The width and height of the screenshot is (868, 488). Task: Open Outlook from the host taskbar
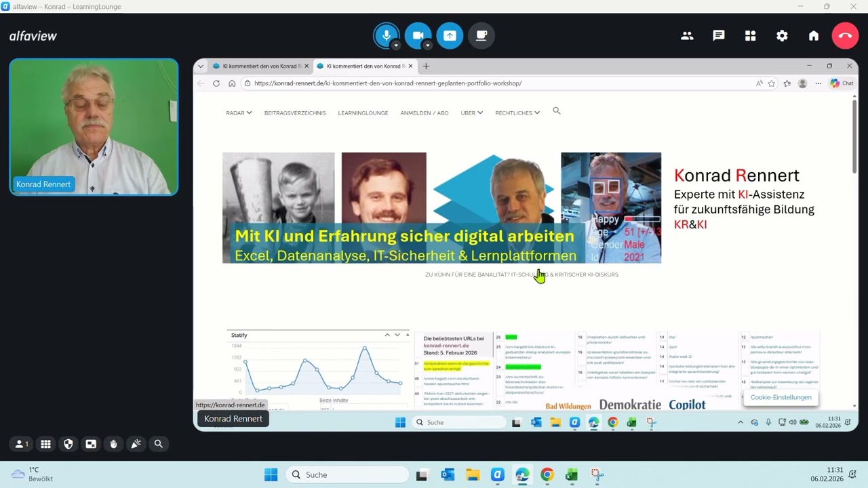click(448, 474)
